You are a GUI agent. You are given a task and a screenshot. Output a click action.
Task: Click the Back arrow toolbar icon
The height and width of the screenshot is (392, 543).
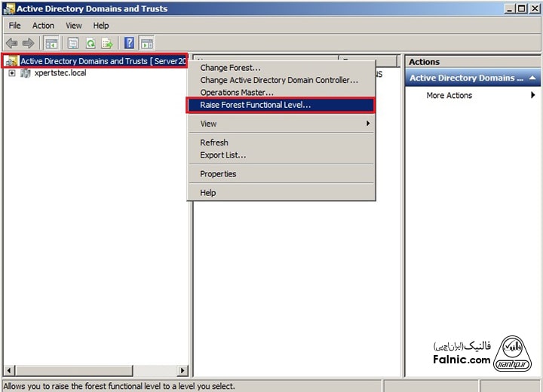point(11,43)
